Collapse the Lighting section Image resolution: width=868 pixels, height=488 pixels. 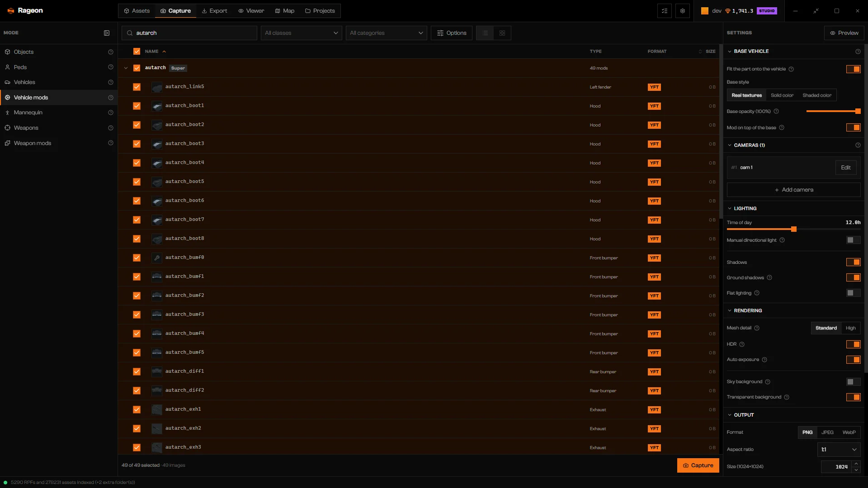point(730,209)
